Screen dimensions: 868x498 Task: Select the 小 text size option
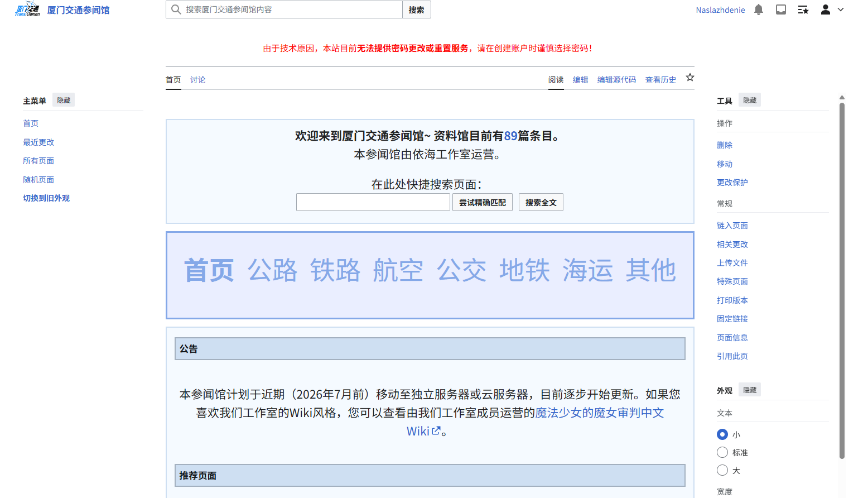(722, 434)
